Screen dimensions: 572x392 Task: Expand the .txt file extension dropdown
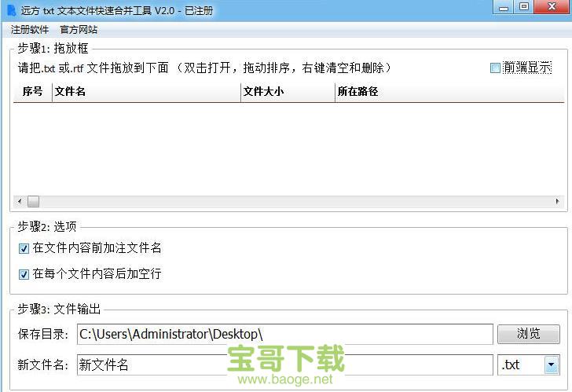(x=551, y=365)
